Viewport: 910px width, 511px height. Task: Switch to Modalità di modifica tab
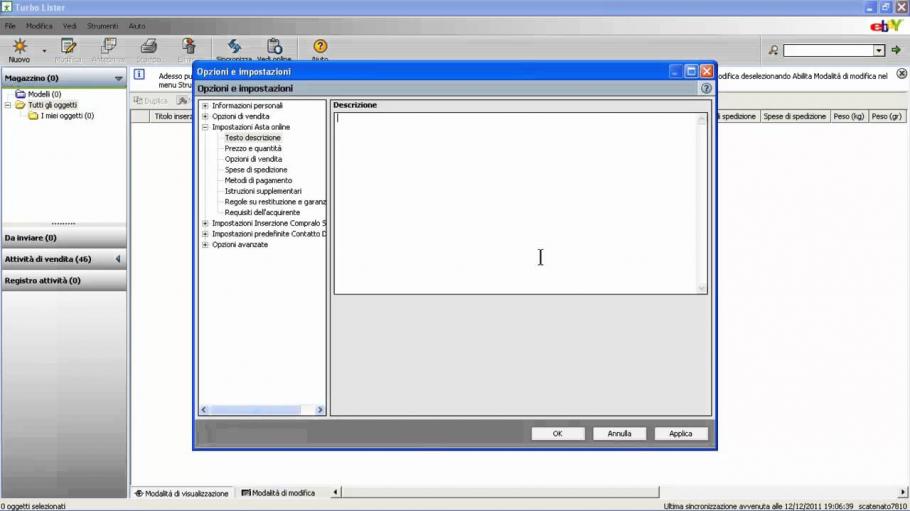pos(278,493)
